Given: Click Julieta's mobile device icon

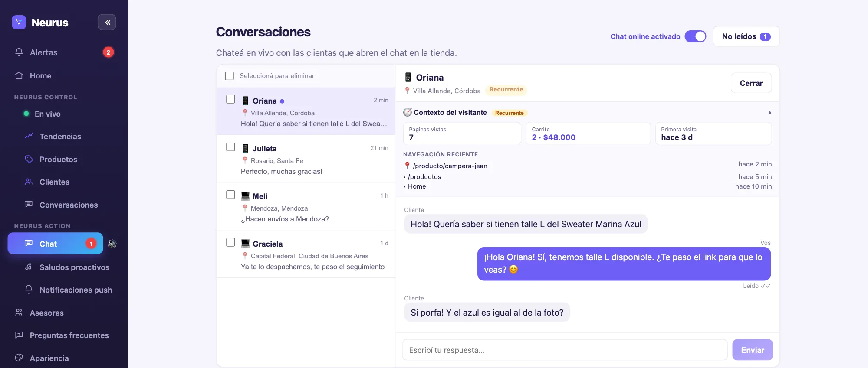Looking at the screenshot, I should (245, 148).
